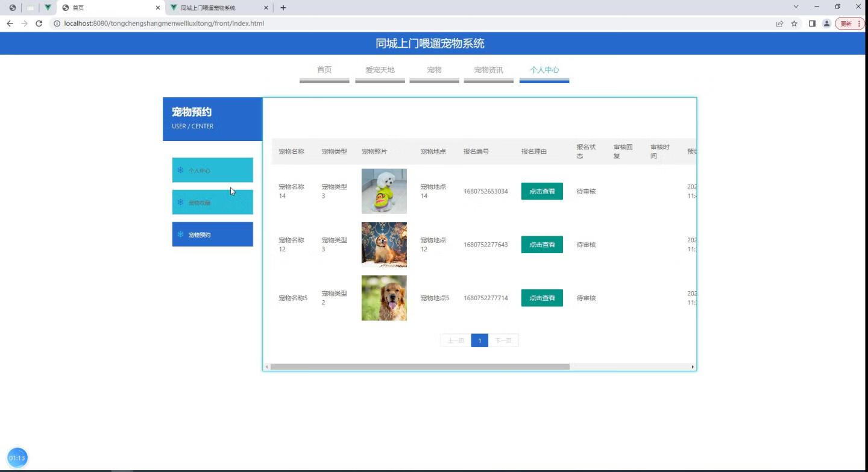
Task: Click page number 1 in pagination
Action: click(480, 341)
